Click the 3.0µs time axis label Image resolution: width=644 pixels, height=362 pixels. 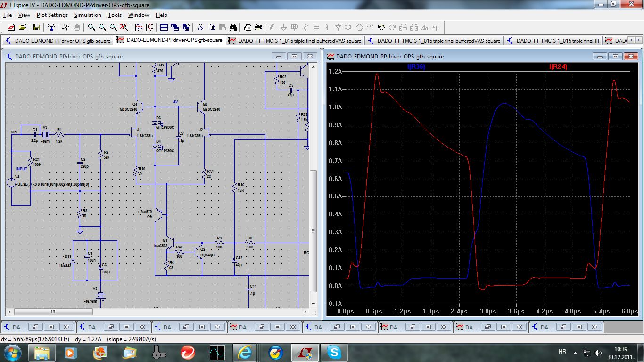487,311
